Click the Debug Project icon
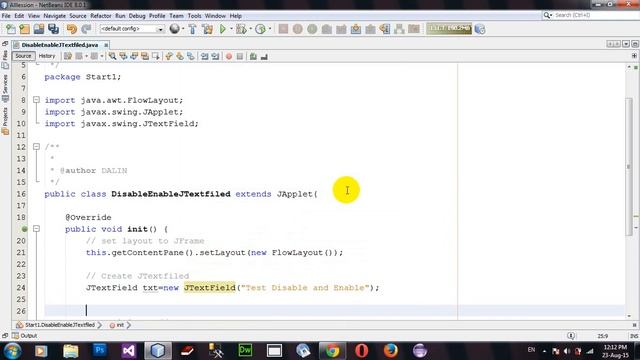This screenshot has height=360, width=640. [x=241, y=29]
